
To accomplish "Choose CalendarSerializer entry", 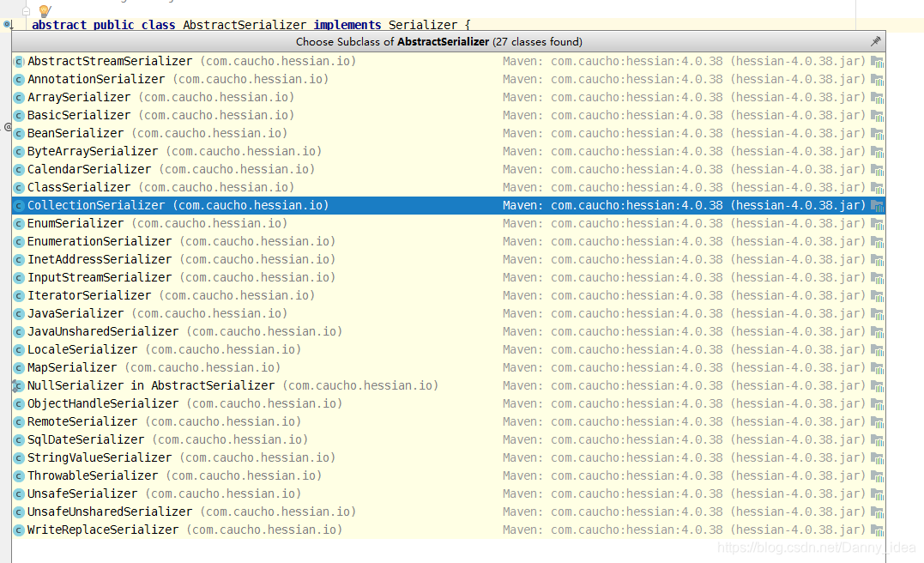I will pos(449,169).
